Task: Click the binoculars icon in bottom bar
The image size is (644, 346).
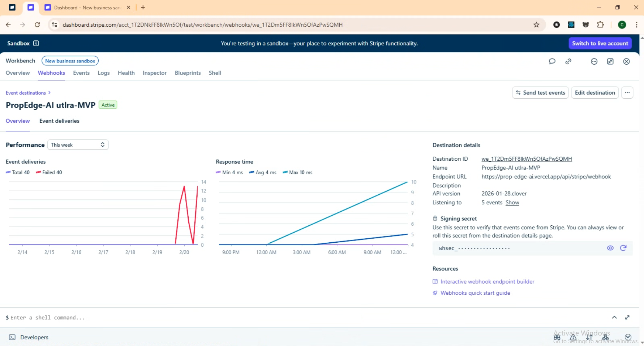Action: (x=557, y=337)
